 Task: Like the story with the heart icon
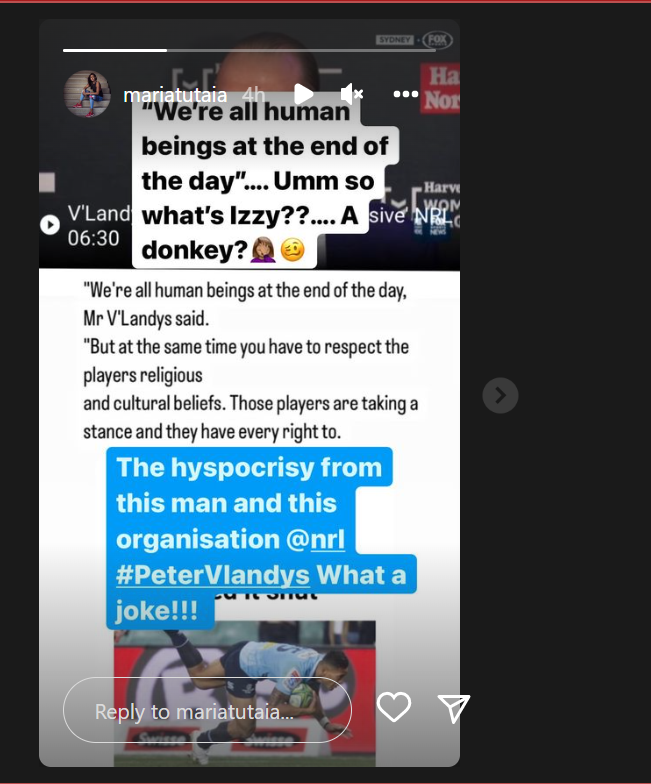(394, 706)
